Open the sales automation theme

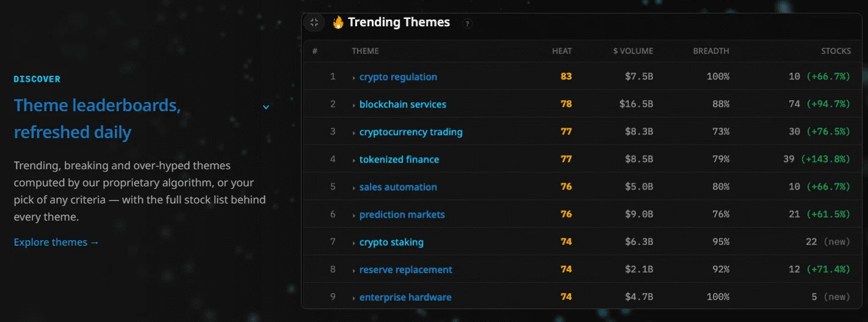click(398, 187)
